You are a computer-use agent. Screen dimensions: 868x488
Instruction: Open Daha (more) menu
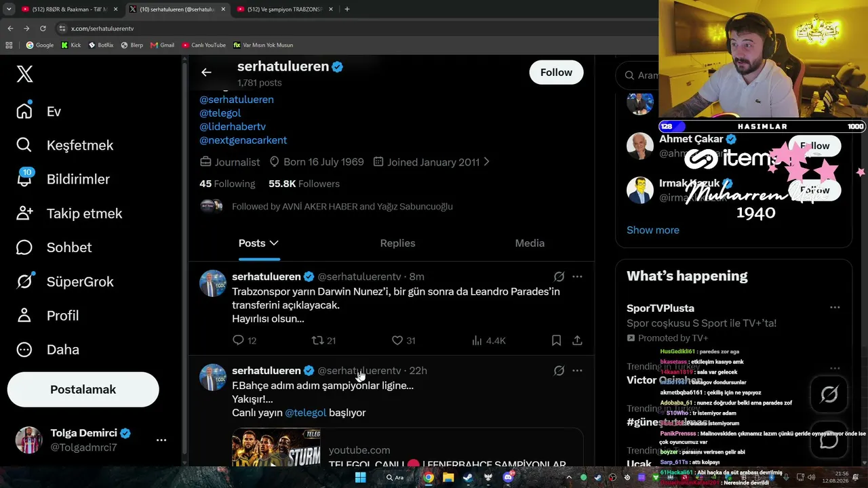47,349
